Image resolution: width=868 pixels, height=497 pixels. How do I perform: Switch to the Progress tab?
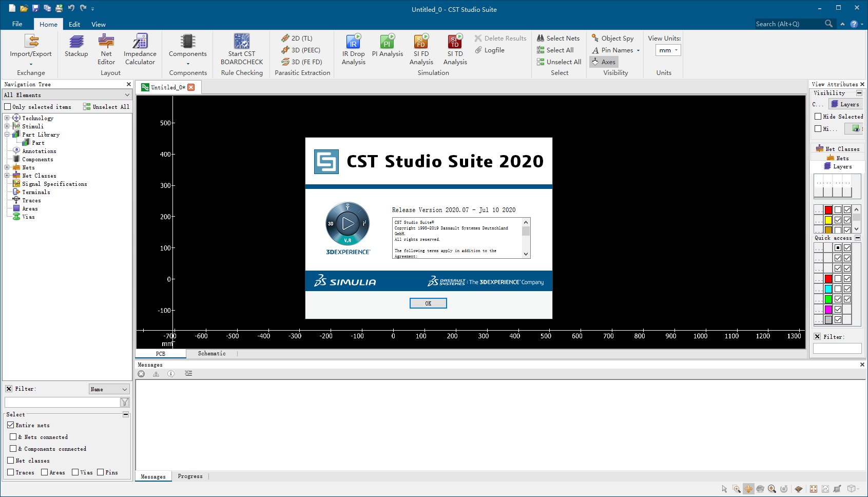[x=190, y=476]
